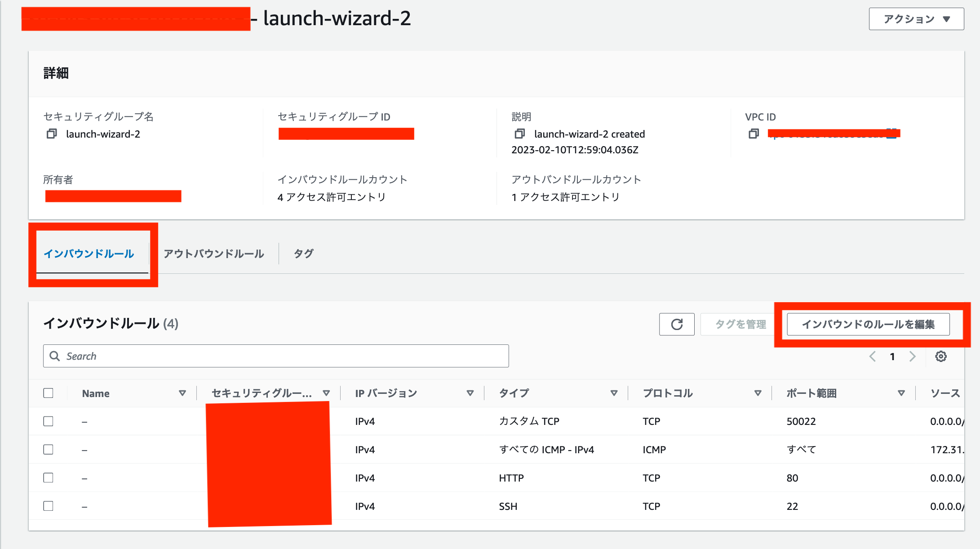Click 4 アクセス許可エントリ inbound count

coord(332,197)
